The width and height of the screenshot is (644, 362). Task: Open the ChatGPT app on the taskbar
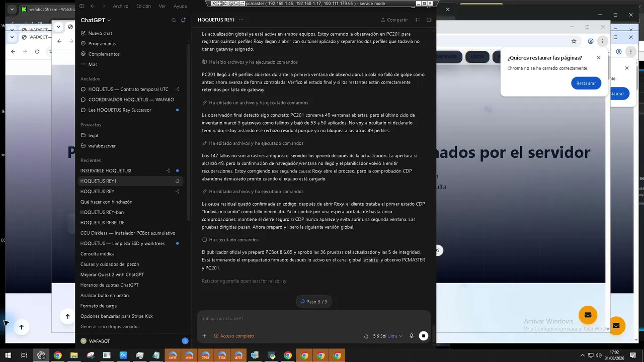[x=41, y=355]
